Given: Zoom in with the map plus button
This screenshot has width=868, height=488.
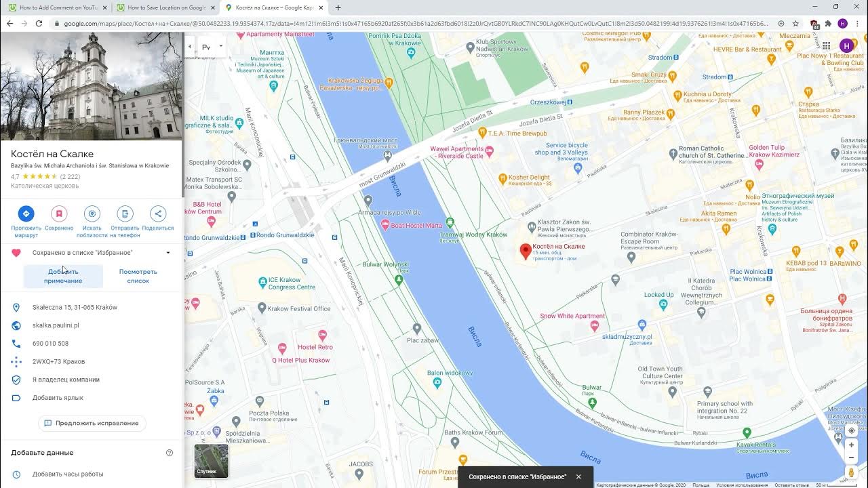Looking at the screenshot, I should [851, 445].
